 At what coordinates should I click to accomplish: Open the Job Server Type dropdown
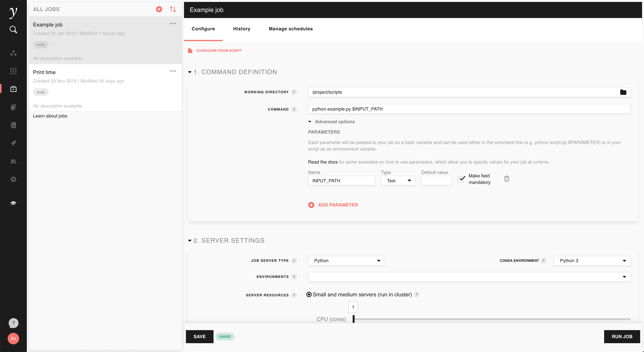[346, 261]
